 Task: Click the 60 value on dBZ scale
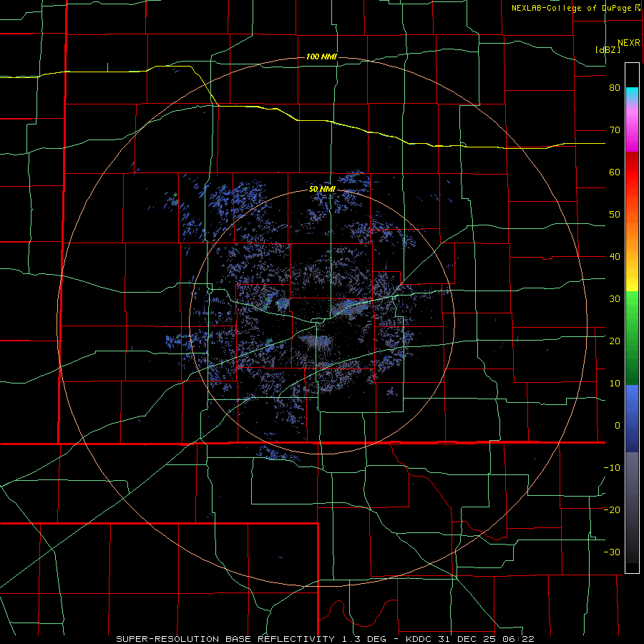click(615, 172)
